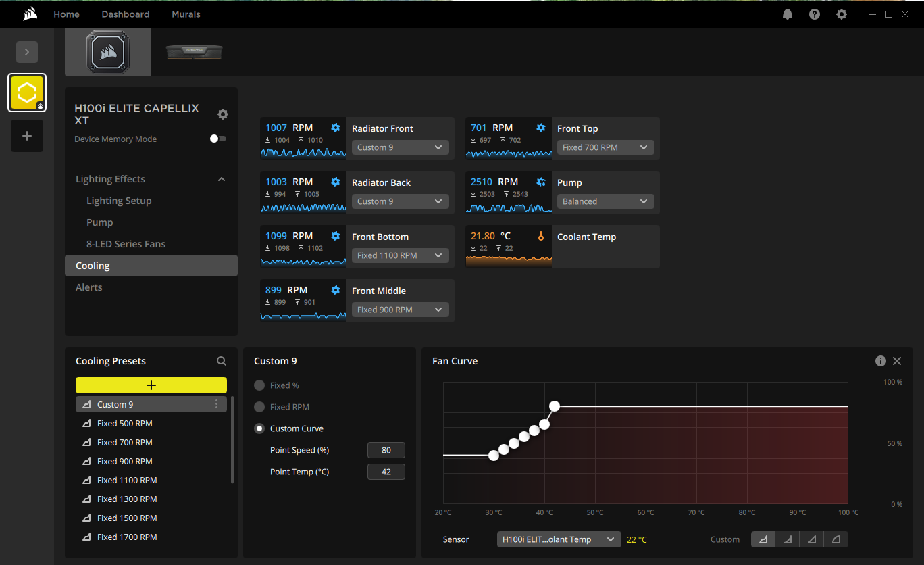The width and height of the screenshot is (924, 565).
Task: Click the Front Bottom fan icon
Action: pyautogui.click(x=336, y=236)
